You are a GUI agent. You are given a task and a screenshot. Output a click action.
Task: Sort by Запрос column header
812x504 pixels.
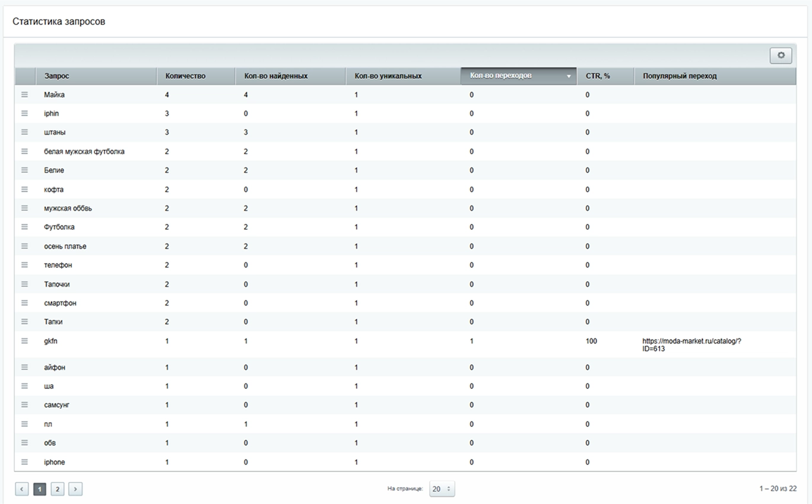(x=56, y=76)
